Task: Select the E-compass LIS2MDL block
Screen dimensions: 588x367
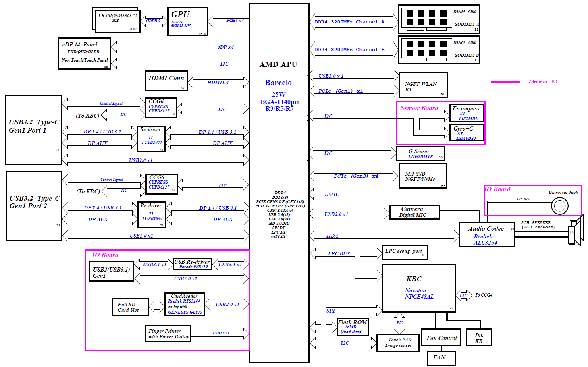Action: coord(466,112)
